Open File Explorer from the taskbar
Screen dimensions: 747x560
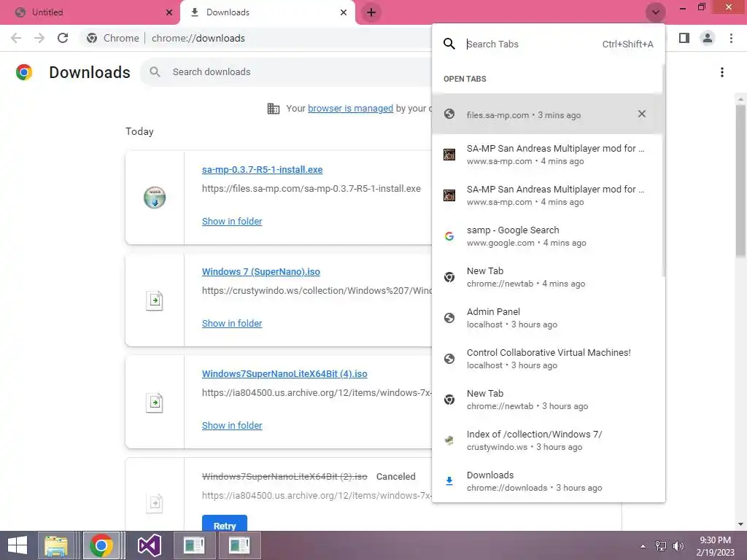(x=55, y=545)
